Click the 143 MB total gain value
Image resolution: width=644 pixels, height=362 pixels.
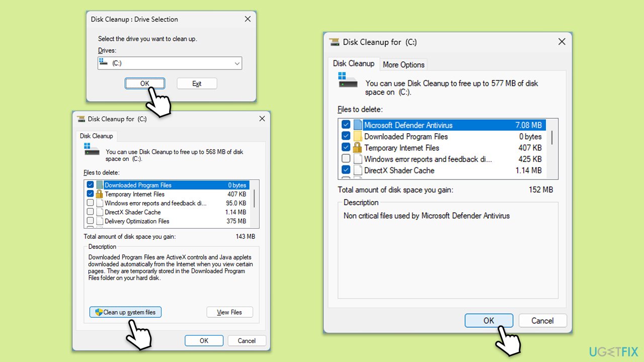click(246, 236)
